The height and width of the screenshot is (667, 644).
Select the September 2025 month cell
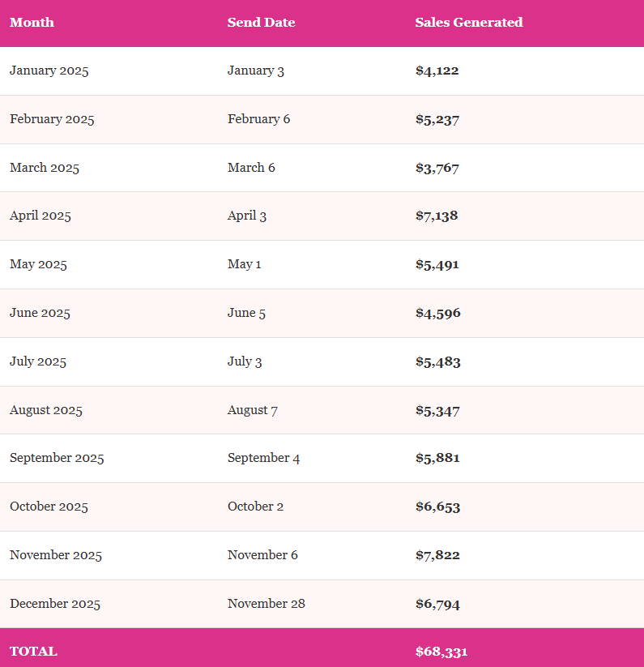click(x=57, y=458)
